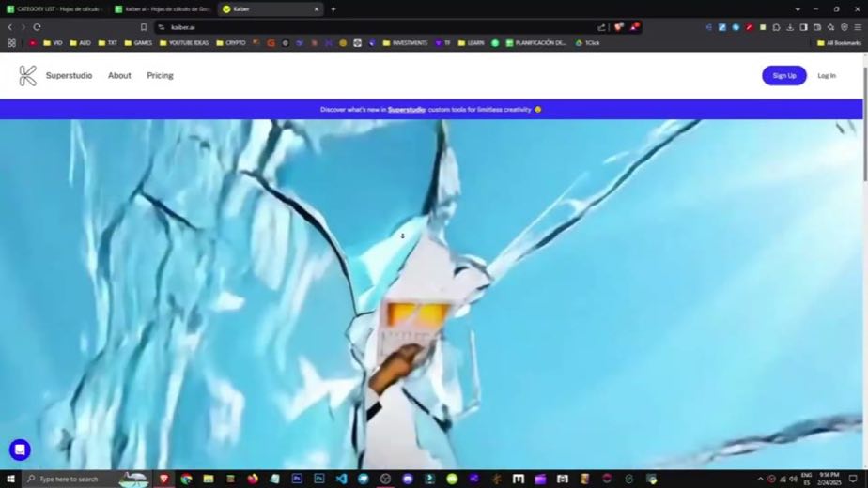This screenshot has width=868, height=488.
Task: Open the All Bookmarks folder
Action: pyautogui.click(x=839, y=42)
